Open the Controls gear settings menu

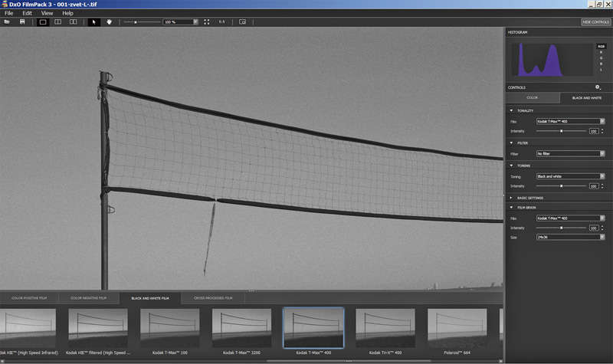pos(598,87)
